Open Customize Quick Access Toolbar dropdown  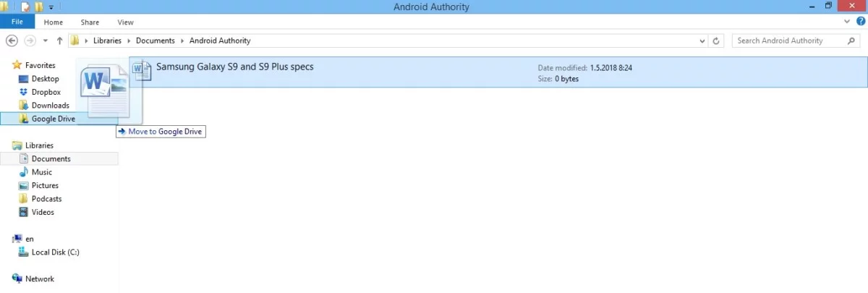point(51,7)
